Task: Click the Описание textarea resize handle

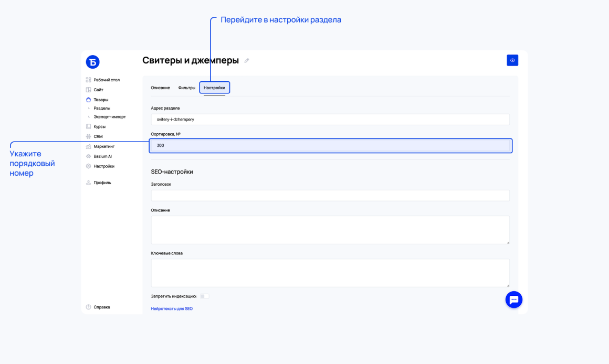Action: click(508, 242)
